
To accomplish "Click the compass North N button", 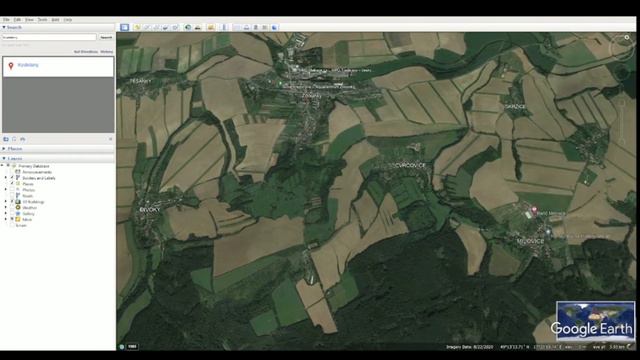I will 627,38.
